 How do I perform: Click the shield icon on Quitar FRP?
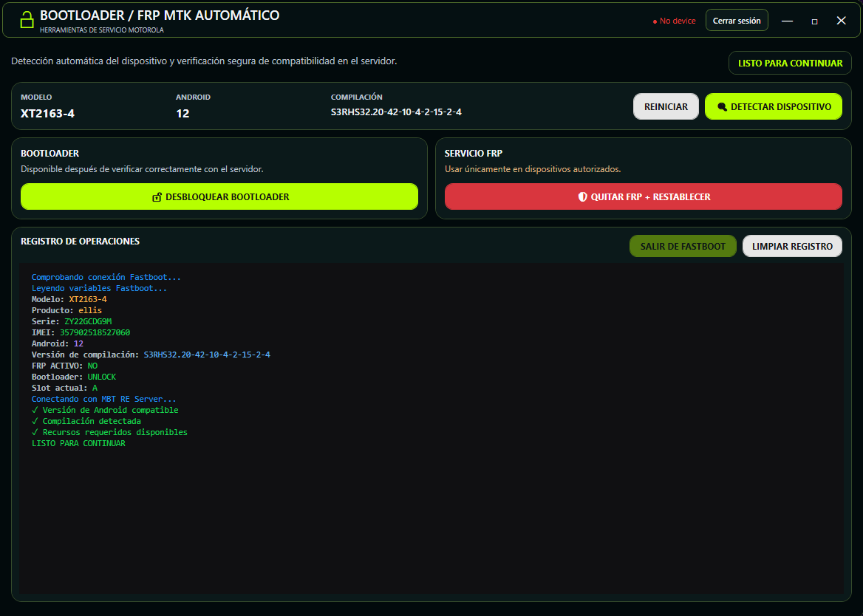[582, 197]
